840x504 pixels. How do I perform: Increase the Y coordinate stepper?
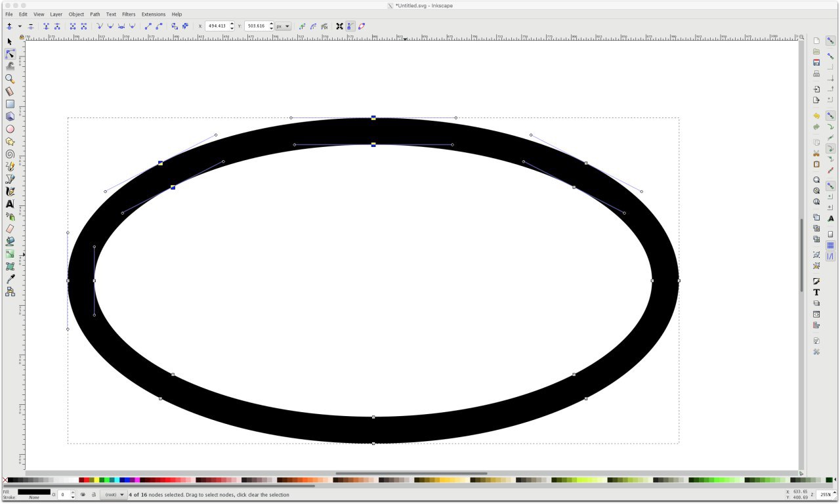pos(272,24)
